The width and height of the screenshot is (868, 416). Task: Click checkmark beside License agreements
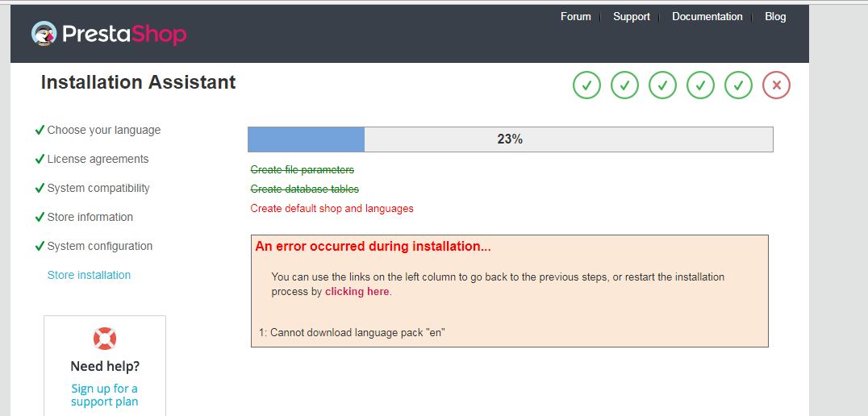click(40, 159)
